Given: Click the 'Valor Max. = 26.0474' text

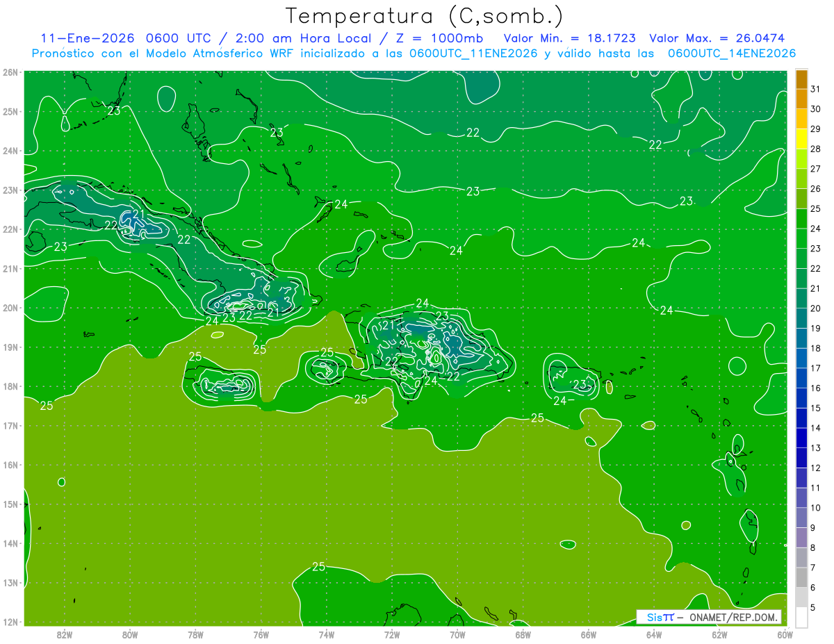Looking at the screenshot, I should click(717, 38).
